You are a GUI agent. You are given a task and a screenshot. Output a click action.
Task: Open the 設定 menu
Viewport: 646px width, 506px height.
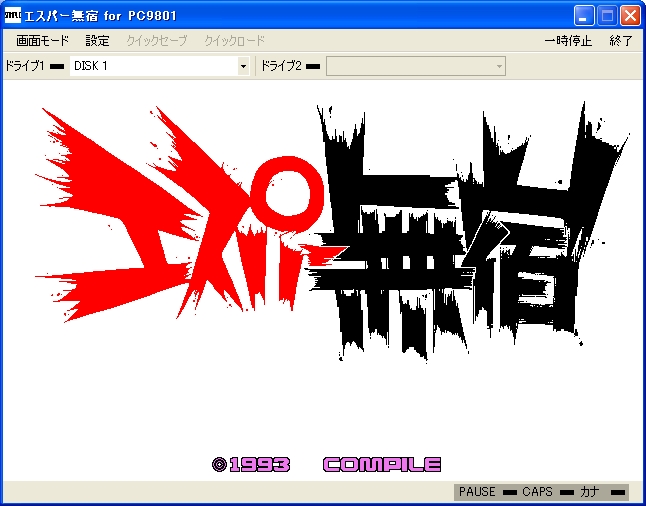(x=98, y=41)
